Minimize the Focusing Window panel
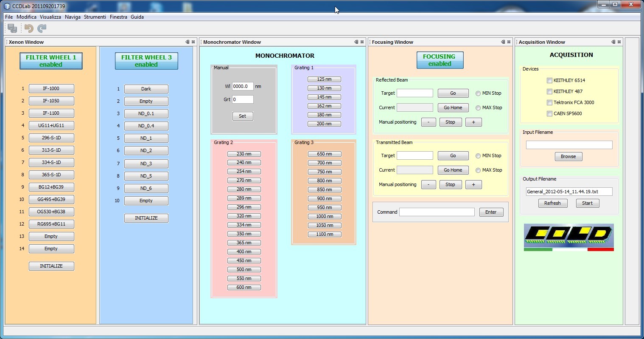This screenshot has height=339, width=644. tap(503, 42)
